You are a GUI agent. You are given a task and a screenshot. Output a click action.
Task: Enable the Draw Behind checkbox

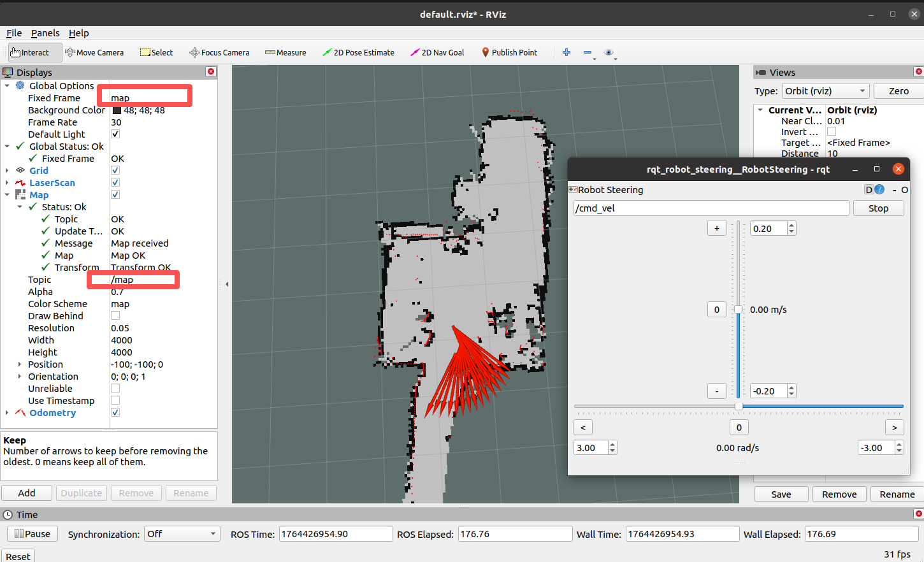[115, 316]
